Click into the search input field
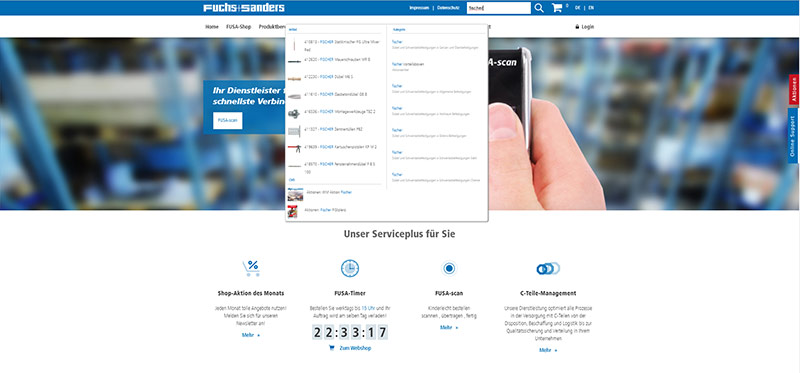 (x=498, y=8)
